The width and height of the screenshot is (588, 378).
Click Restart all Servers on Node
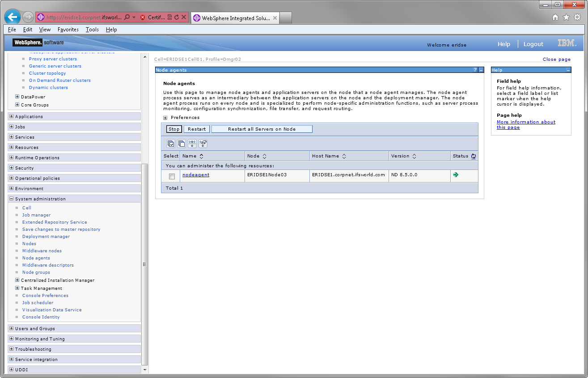[262, 129]
